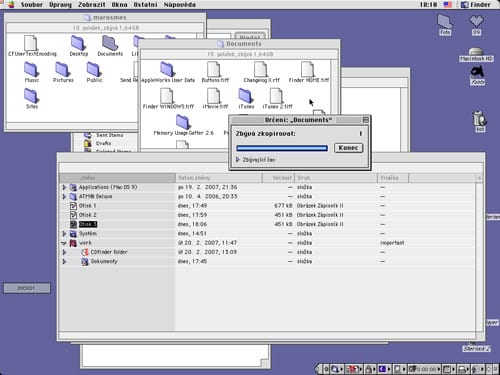500x375 pixels.
Task: Expand the Applications (Mac OS 9) folder
Action: (64, 187)
